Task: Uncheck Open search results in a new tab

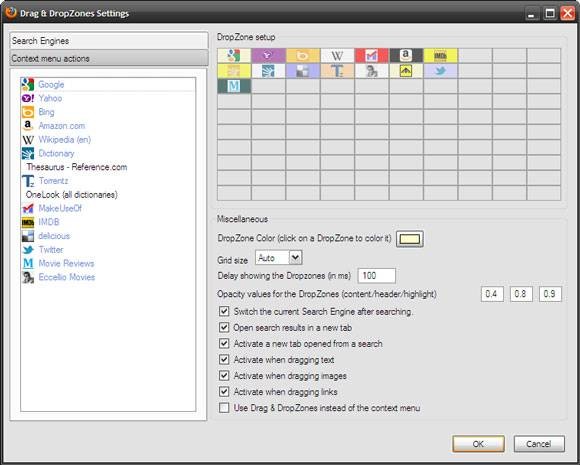Action: [x=224, y=327]
